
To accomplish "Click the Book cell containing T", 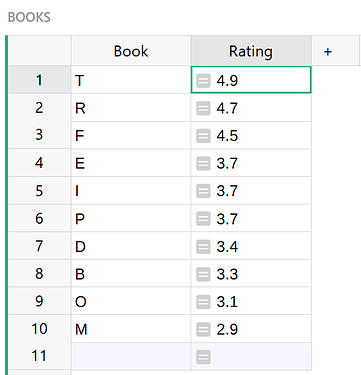I will click(131, 80).
